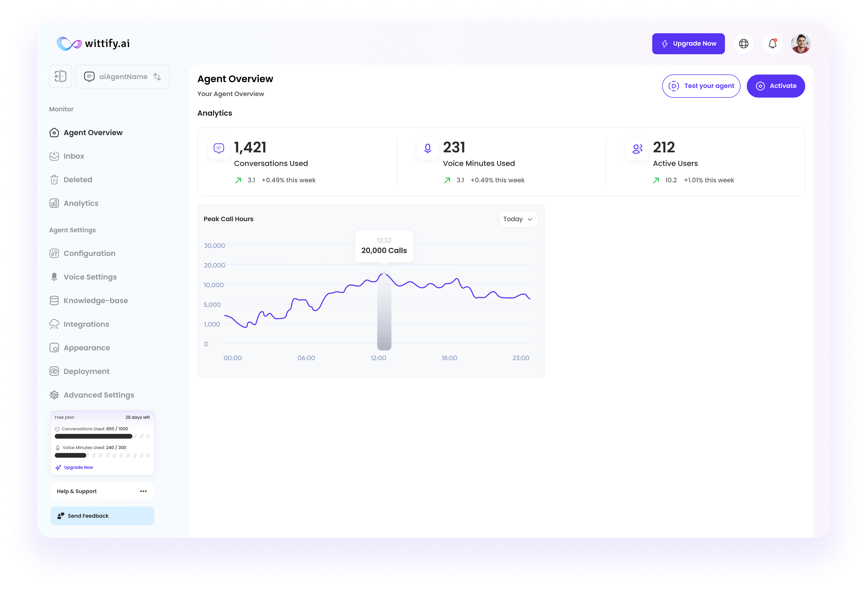Open Help & Support three-dots menu
Image resolution: width=868 pixels, height=590 pixels.
tap(143, 491)
